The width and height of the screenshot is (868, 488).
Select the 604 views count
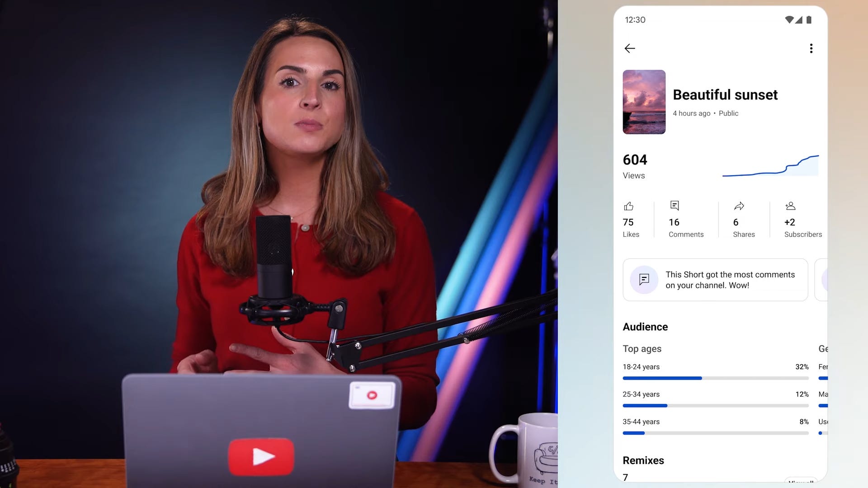click(635, 160)
